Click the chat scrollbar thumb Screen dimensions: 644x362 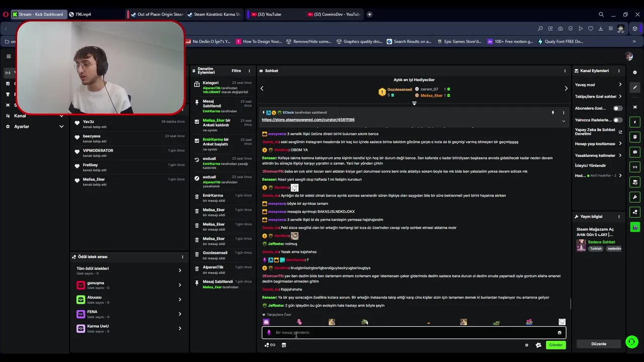coord(570,304)
